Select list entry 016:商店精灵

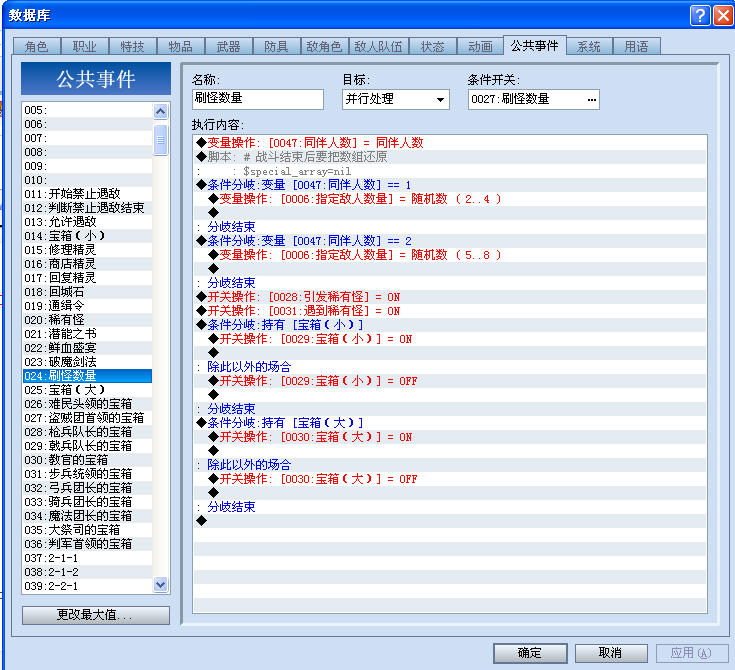88,264
